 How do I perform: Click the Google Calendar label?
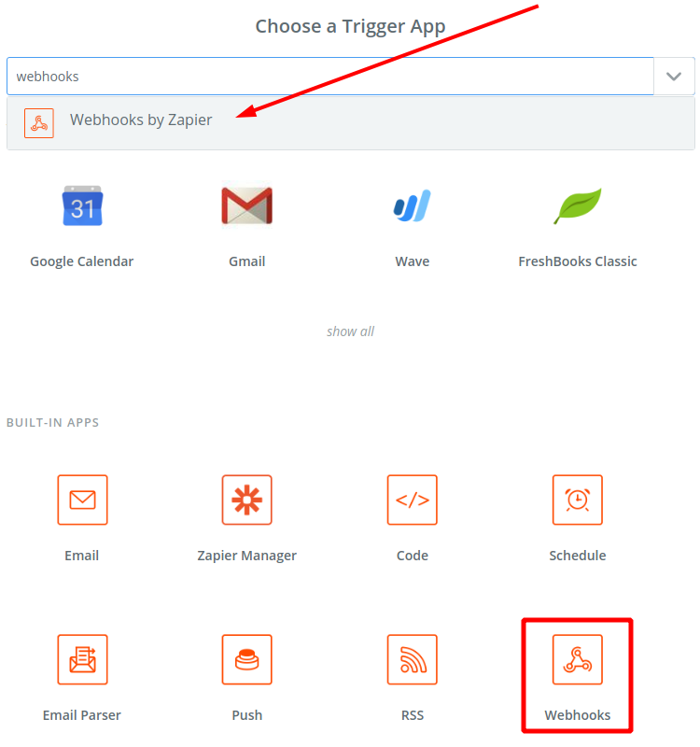[82, 261]
